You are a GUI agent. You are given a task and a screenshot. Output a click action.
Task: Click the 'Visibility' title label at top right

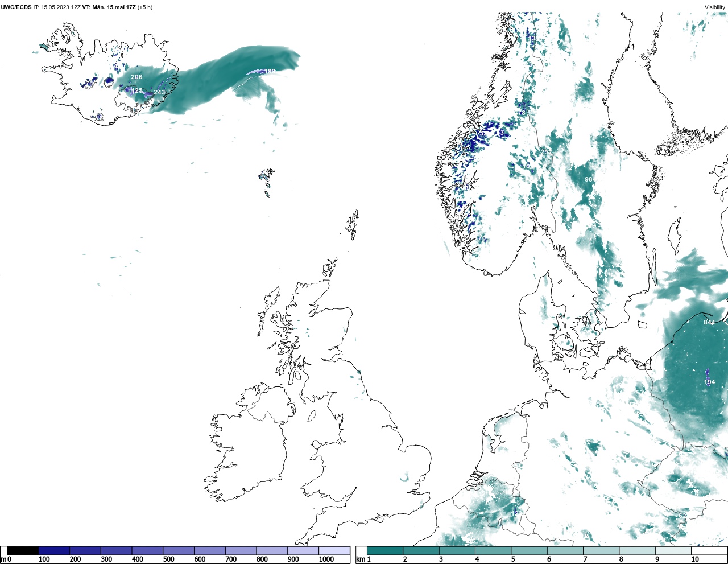point(714,7)
